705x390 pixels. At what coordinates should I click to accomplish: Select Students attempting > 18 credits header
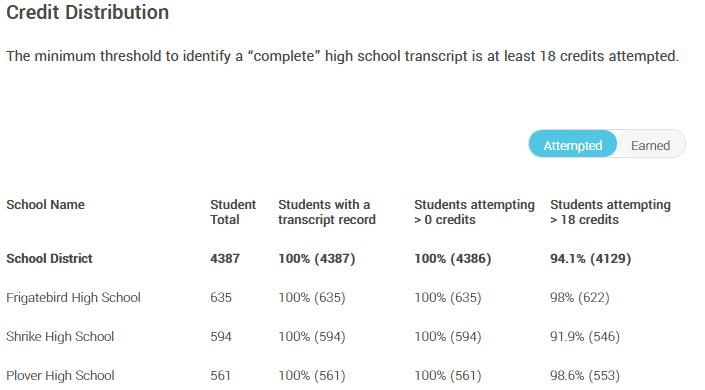(x=610, y=212)
